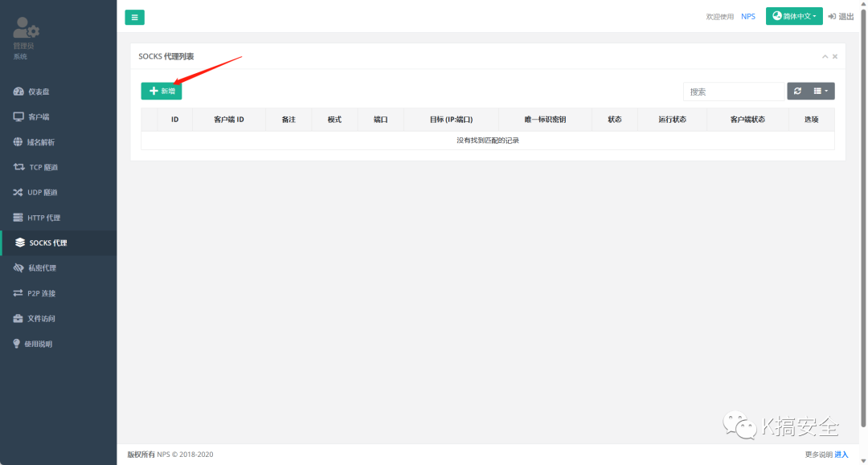Viewport: 868px width, 465px height.
Task: Open the 客户端 client menu item
Action: [x=58, y=116]
